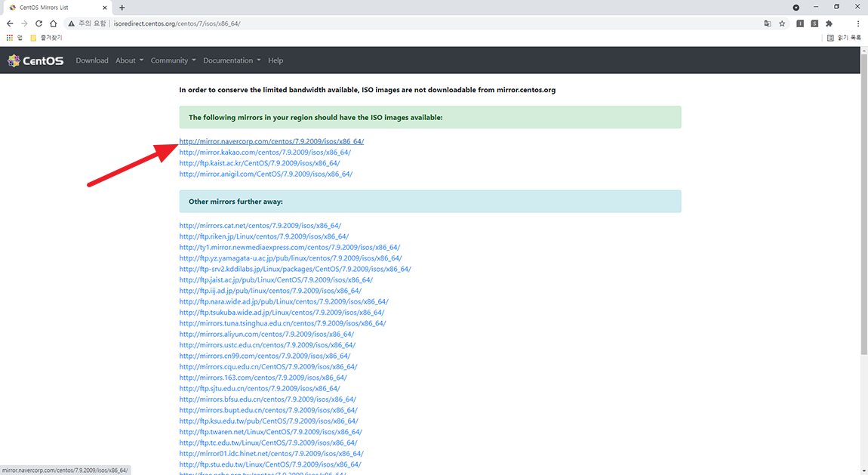Open Chrome three-dot menu
This screenshot has width=868, height=475.
click(858, 24)
